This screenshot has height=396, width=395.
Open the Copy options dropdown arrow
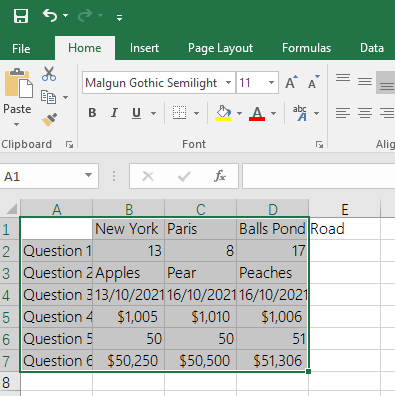[66, 97]
